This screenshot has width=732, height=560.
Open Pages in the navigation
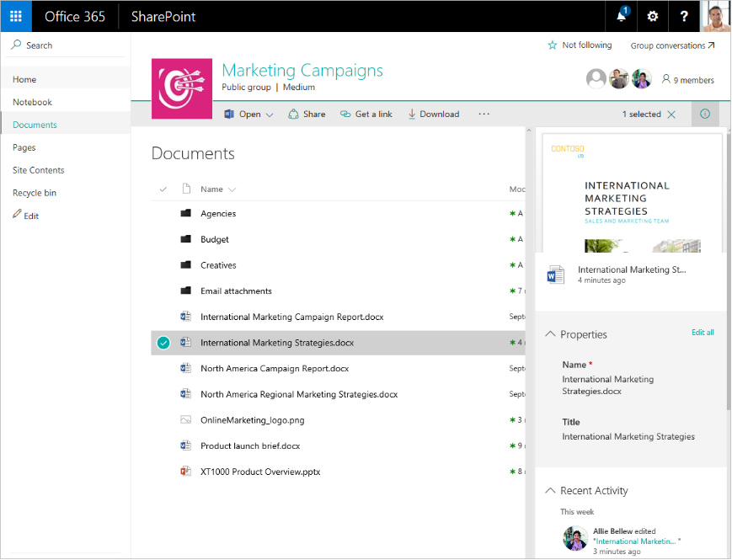[x=24, y=147]
